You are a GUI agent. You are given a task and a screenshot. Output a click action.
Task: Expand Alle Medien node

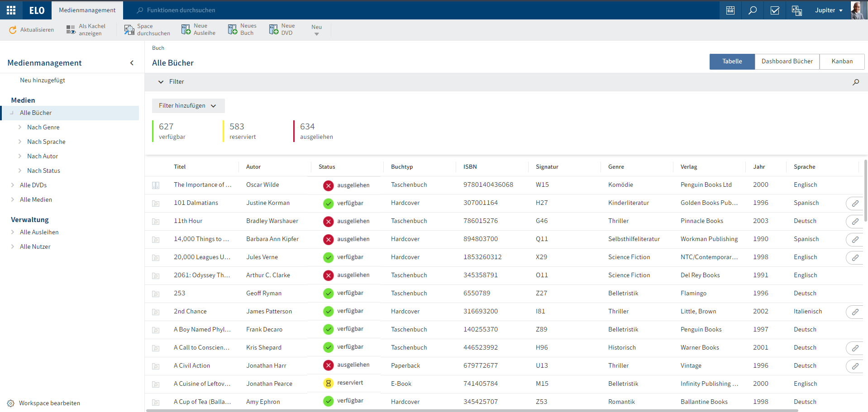point(12,199)
